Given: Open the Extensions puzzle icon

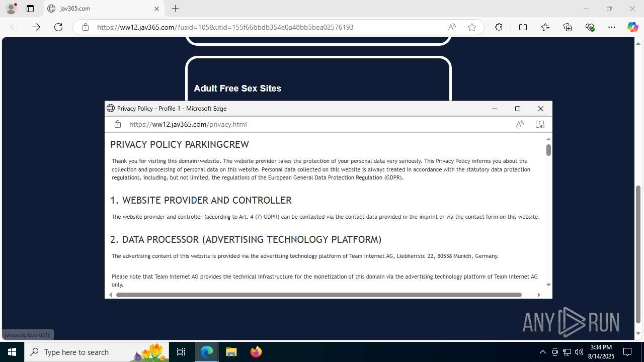Looking at the screenshot, I should coord(499,27).
